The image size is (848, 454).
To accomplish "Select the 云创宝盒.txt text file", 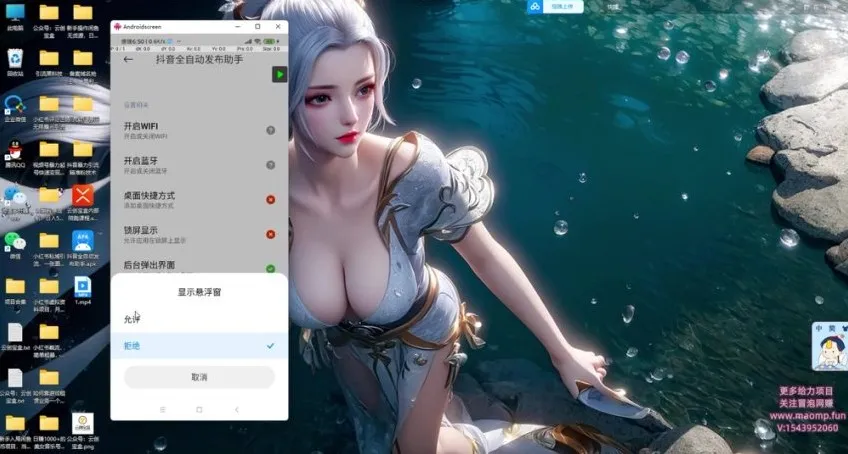I will coord(15,337).
